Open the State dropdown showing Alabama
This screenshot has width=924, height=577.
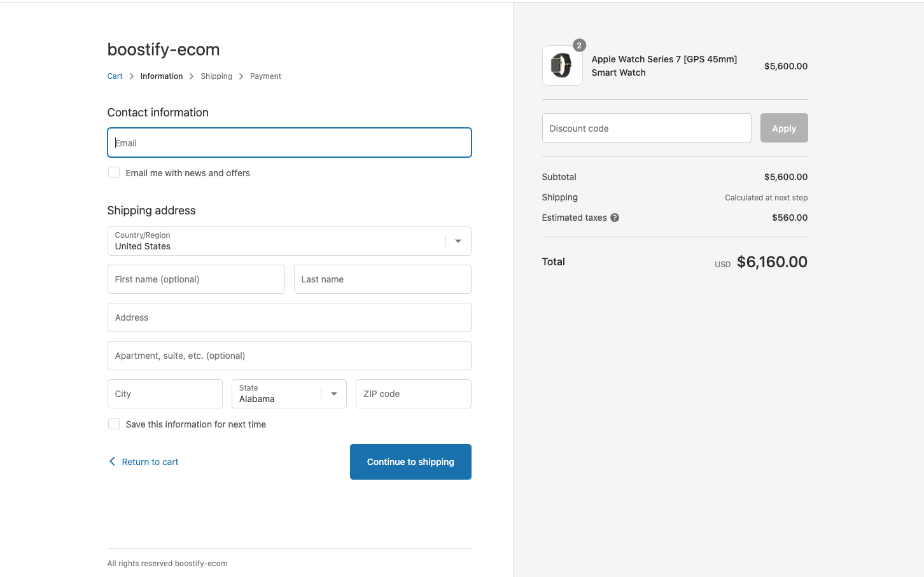coord(289,394)
